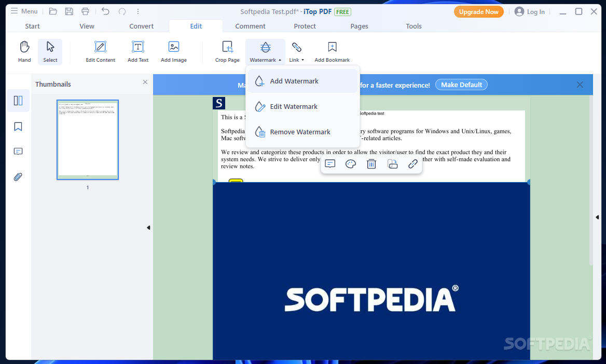Image resolution: width=606 pixels, height=364 pixels.
Task: Open the Comment tab
Action: click(x=250, y=26)
